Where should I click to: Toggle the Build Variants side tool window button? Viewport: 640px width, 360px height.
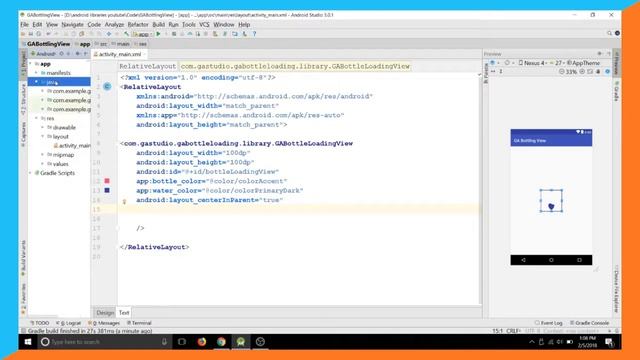pyautogui.click(x=24, y=258)
